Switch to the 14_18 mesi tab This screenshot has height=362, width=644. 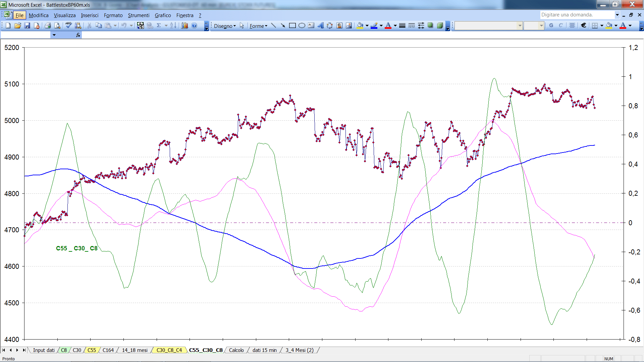tap(135, 350)
